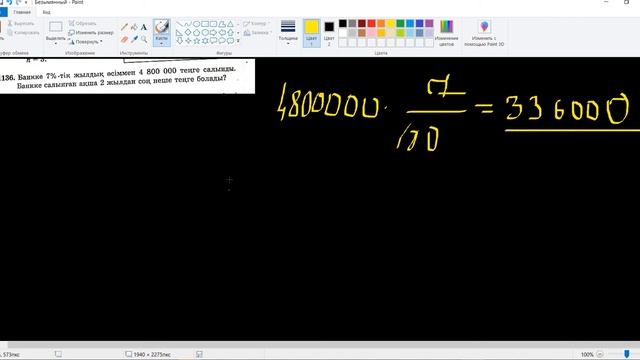
Task: Open the shape Outline dropdown
Action: (256, 24)
